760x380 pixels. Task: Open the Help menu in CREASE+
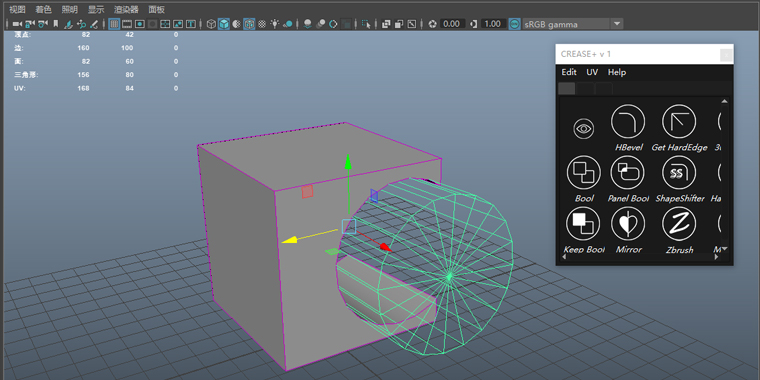(617, 72)
